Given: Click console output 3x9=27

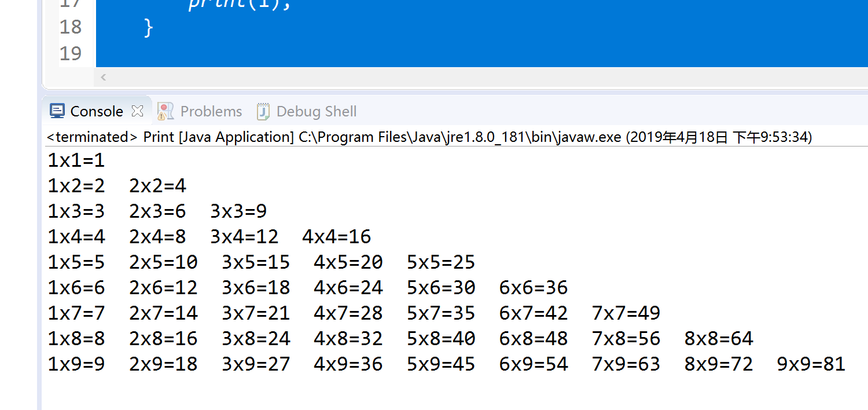Looking at the screenshot, I should [256, 364].
